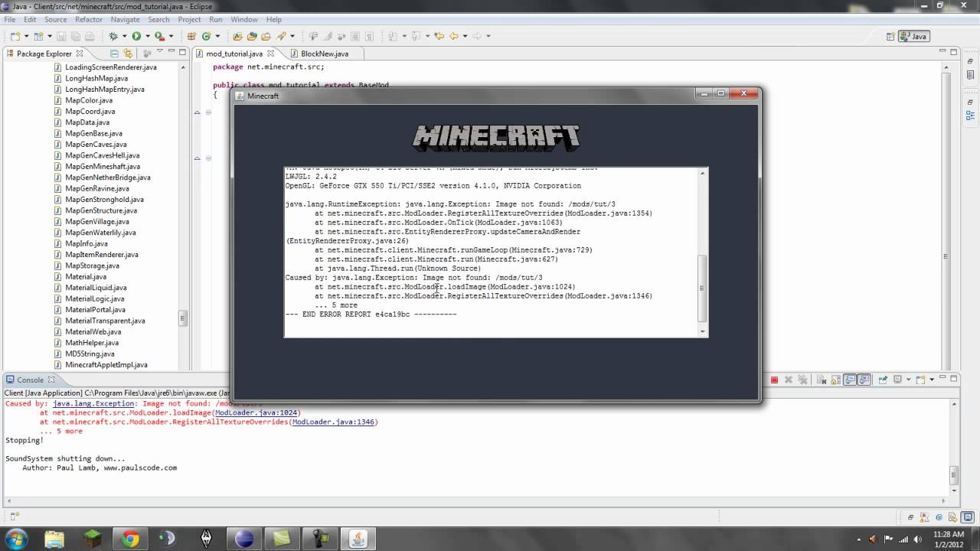The height and width of the screenshot is (551, 980).
Task: Minimize the Package Explorer view
Action: point(171,51)
